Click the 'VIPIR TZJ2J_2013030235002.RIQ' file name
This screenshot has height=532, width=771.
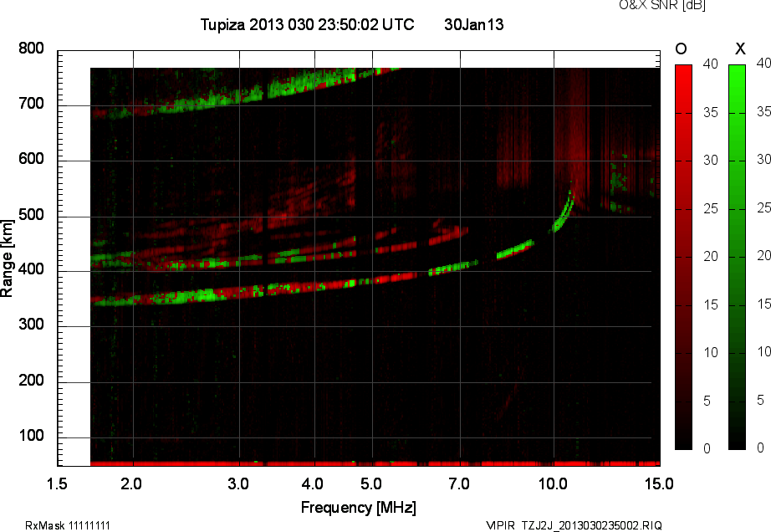(574, 525)
